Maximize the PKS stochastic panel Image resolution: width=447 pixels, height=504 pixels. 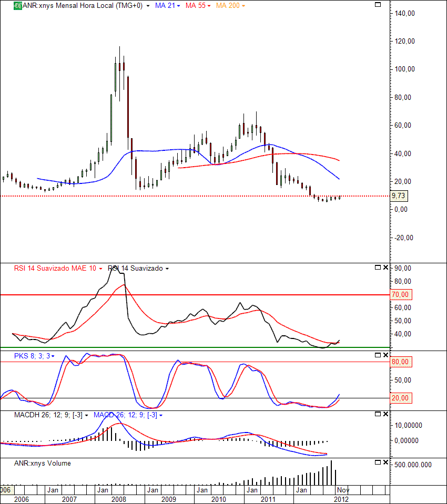tap(378, 355)
